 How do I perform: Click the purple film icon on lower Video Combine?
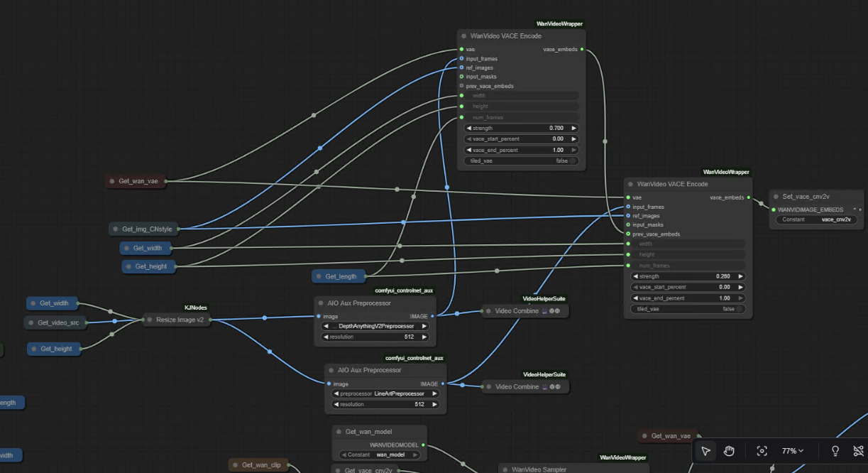click(x=544, y=387)
